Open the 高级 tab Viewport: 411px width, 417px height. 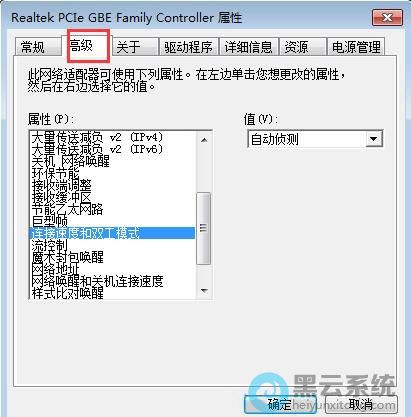click(86, 45)
